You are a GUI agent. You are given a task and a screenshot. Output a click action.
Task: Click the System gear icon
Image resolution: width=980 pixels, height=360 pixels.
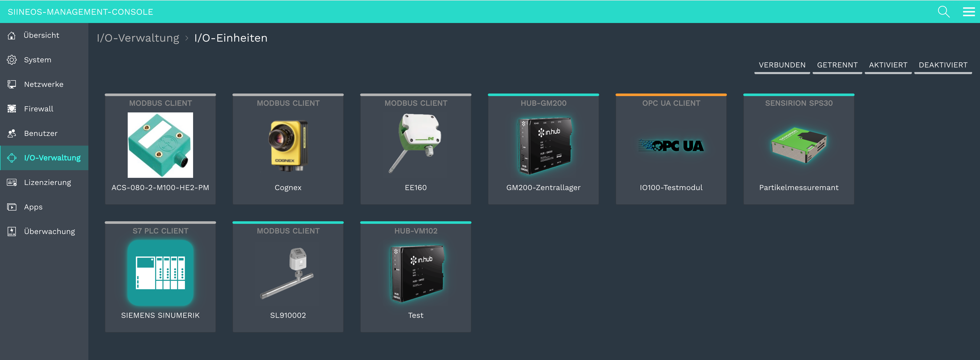tap(12, 60)
